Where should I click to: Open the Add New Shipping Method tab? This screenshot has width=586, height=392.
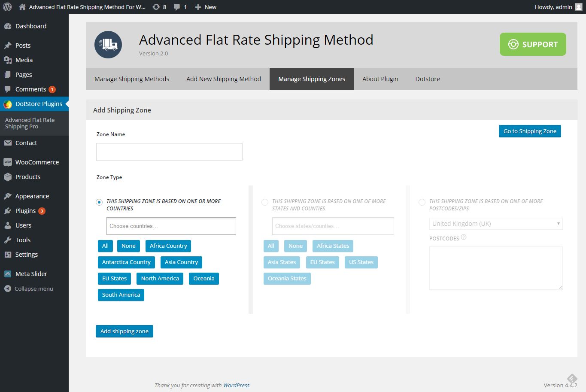pyautogui.click(x=223, y=79)
